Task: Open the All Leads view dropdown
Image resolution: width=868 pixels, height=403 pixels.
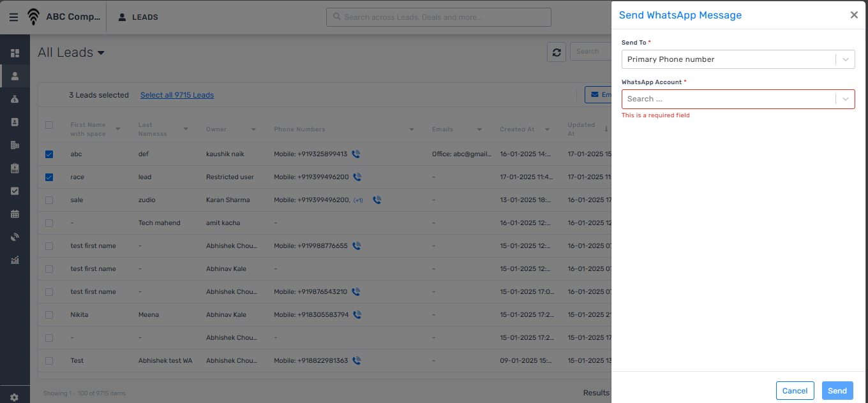Action: click(x=71, y=52)
